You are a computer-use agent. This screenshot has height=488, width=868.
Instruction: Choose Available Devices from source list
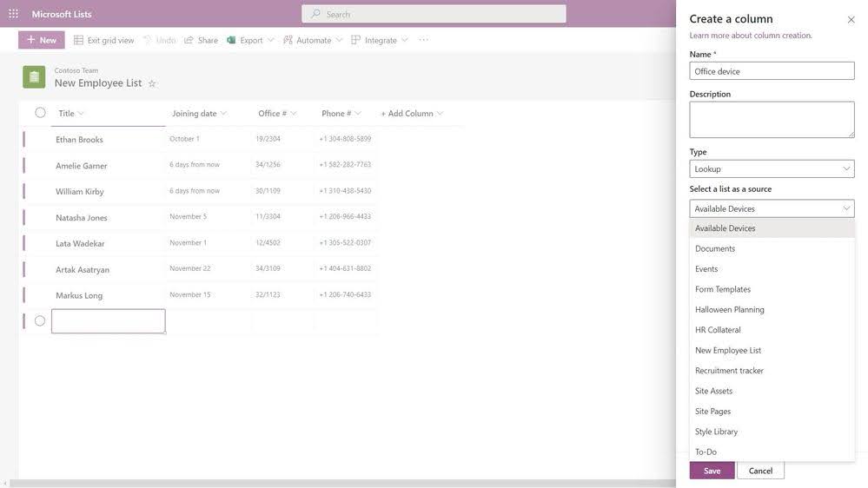(x=772, y=228)
